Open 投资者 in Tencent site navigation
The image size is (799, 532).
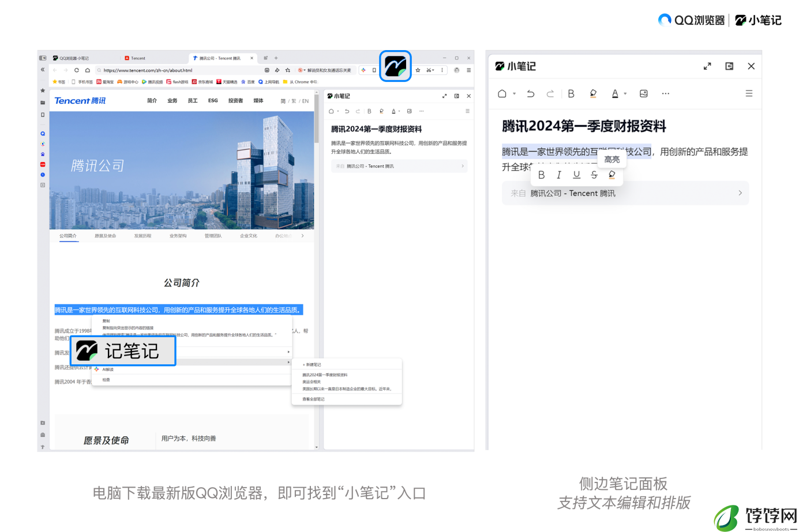pos(235,101)
